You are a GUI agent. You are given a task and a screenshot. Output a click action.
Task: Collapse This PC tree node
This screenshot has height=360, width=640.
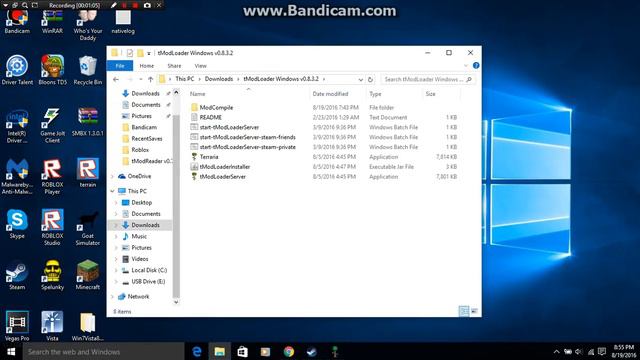point(113,191)
